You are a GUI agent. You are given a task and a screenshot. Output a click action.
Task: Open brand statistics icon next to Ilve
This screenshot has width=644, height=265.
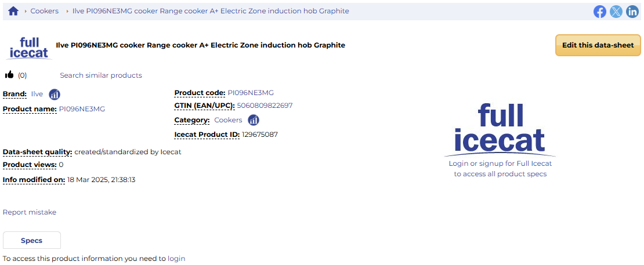click(55, 95)
